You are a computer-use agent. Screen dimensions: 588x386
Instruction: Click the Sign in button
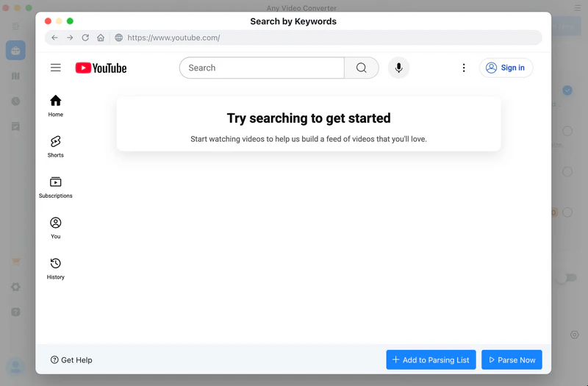point(506,68)
